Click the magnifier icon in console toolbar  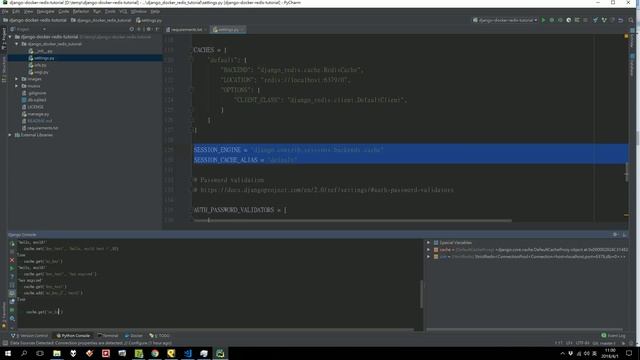[x=12, y=318]
